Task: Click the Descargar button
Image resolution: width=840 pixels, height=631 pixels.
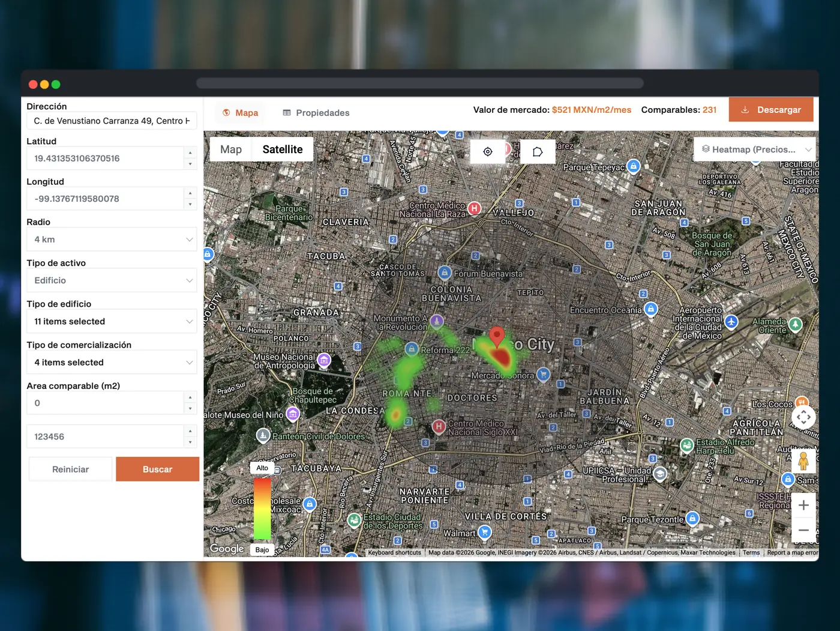Action: click(x=771, y=110)
